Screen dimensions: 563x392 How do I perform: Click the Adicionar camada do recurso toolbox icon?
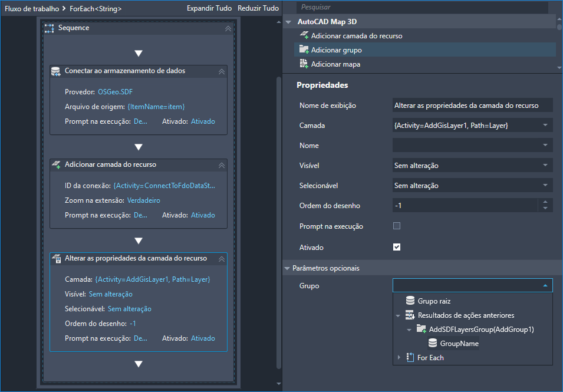pyautogui.click(x=304, y=35)
